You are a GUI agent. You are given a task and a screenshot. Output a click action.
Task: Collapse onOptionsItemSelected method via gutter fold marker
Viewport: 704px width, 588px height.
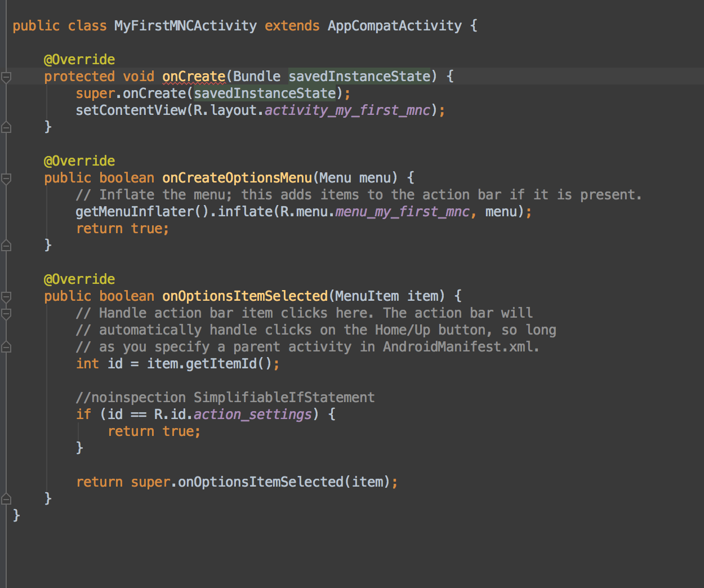pos(6,297)
